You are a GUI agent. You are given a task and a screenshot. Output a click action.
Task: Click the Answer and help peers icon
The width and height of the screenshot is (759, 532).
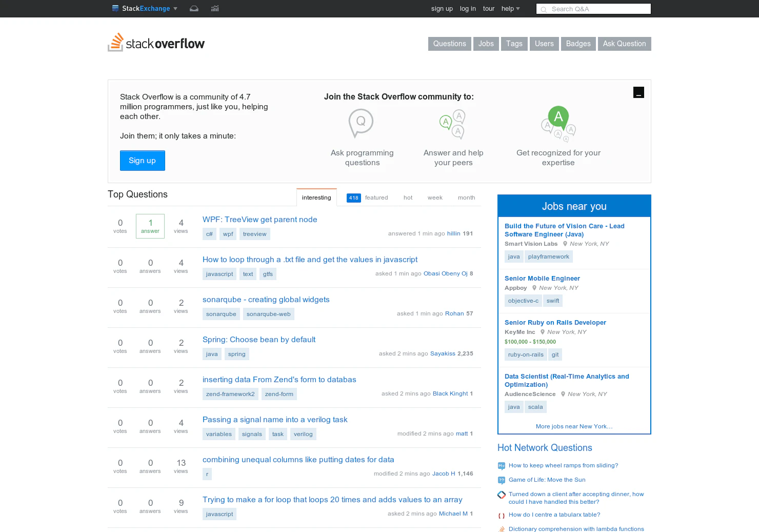click(x=452, y=124)
